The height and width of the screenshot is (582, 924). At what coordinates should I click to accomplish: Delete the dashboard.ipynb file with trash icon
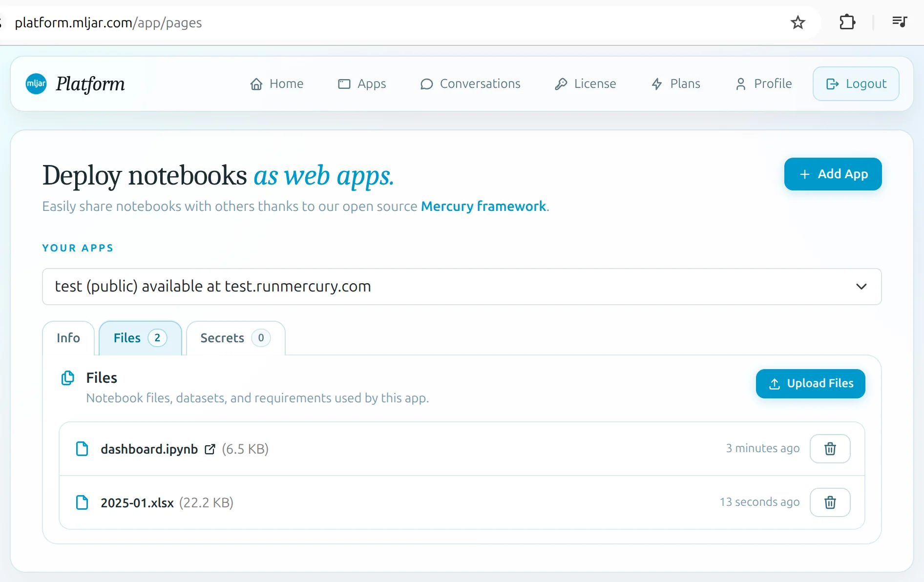point(830,449)
